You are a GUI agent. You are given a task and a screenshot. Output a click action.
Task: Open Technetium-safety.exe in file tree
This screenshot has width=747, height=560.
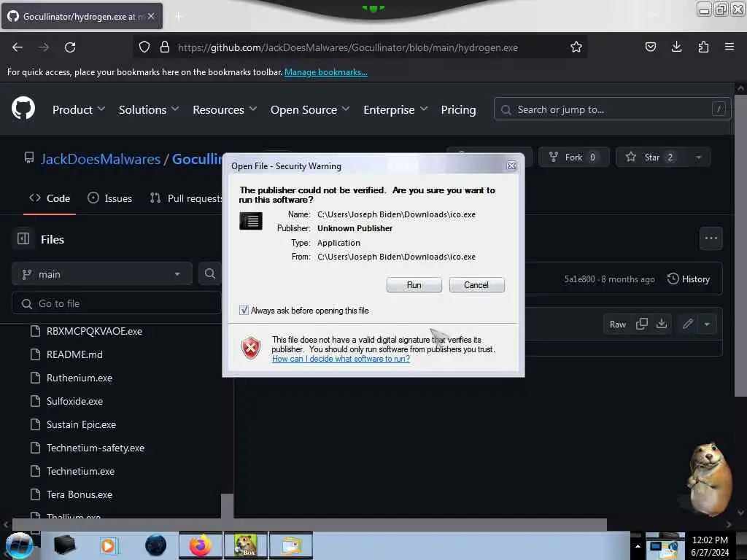pyautogui.click(x=96, y=448)
